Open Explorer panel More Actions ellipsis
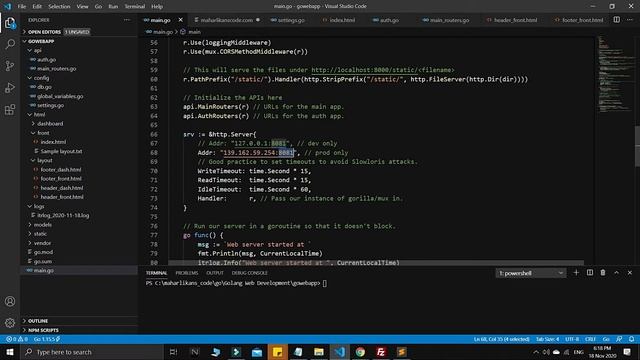Image resolution: width=640 pixels, height=360 pixels. 127,20
